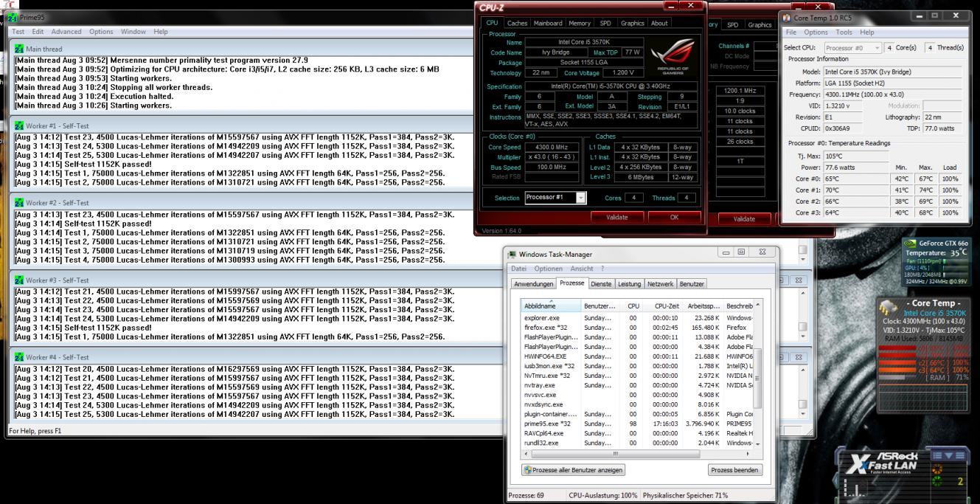Select explorer.exe process row

(x=636, y=317)
